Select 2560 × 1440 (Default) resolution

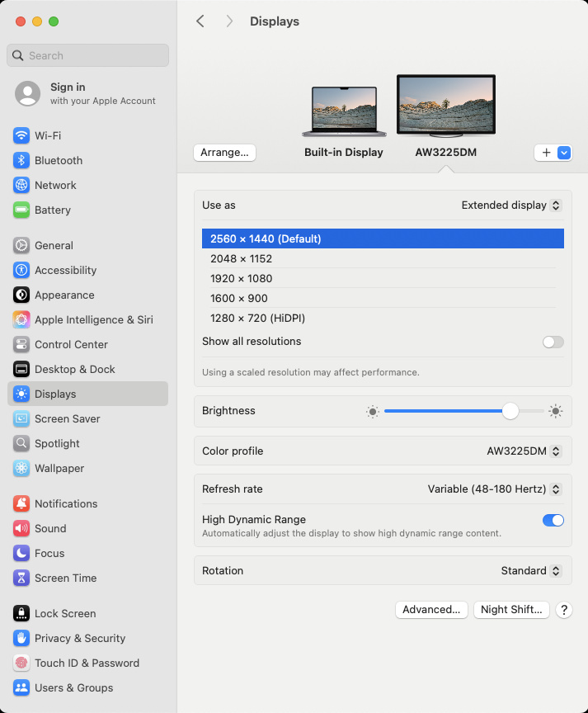point(383,238)
